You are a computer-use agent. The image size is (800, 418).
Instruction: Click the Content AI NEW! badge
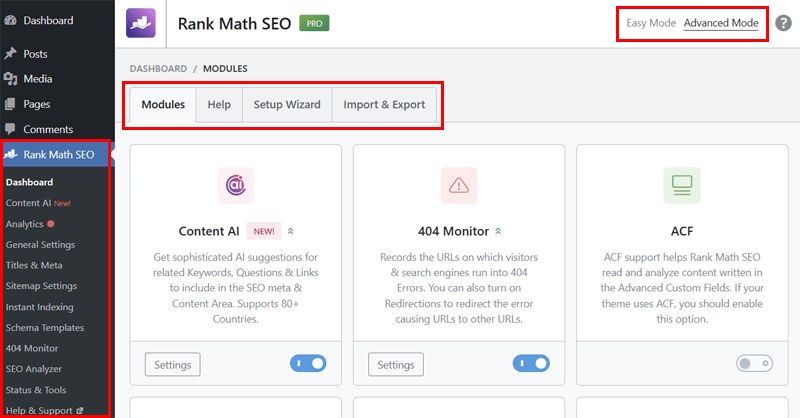(264, 231)
